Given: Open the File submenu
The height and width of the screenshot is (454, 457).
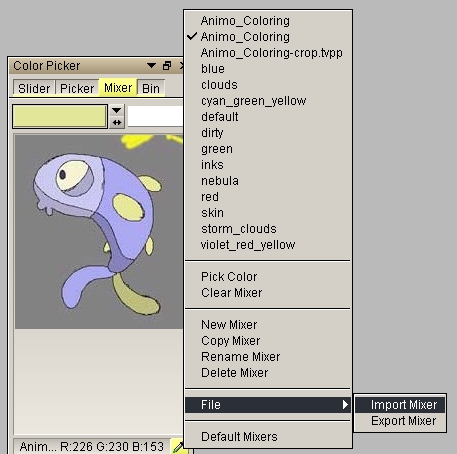Looking at the screenshot, I should [x=268, y=405].
